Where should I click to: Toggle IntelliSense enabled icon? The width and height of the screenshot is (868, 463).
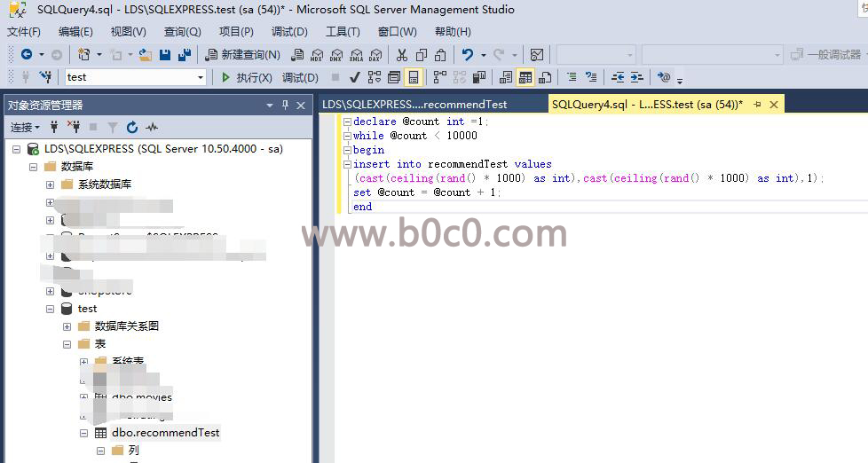tap(414, 77)
